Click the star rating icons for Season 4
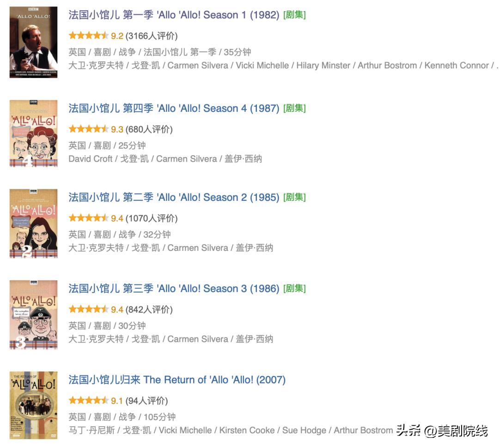This screenshot has width=499, height=448. coord(88,129)
